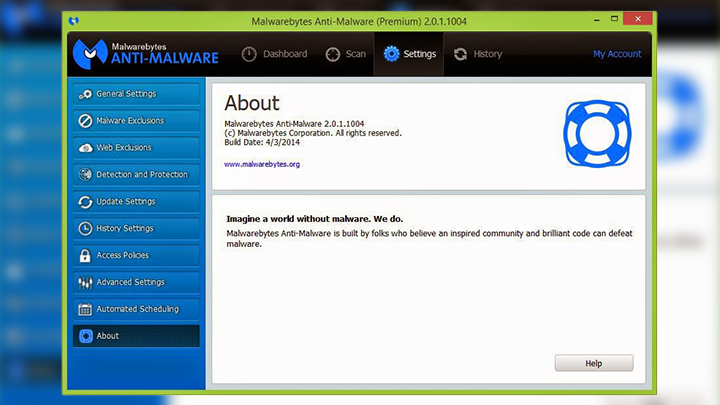
Task: Click the Detection and Protection radar icon
Action: click(85, 174)
